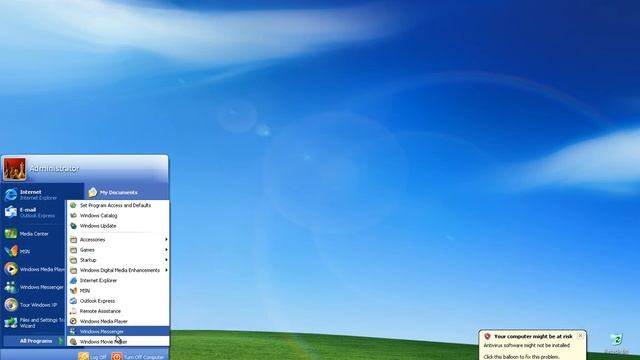Open Files and Settings Transfer Wizard

tap(34, 323)
